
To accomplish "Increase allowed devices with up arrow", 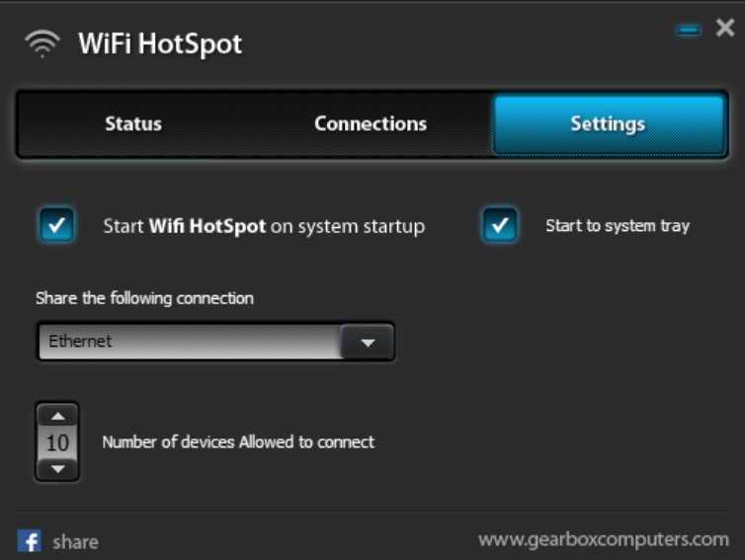I will pyautogui.click(x=58, y=416).
